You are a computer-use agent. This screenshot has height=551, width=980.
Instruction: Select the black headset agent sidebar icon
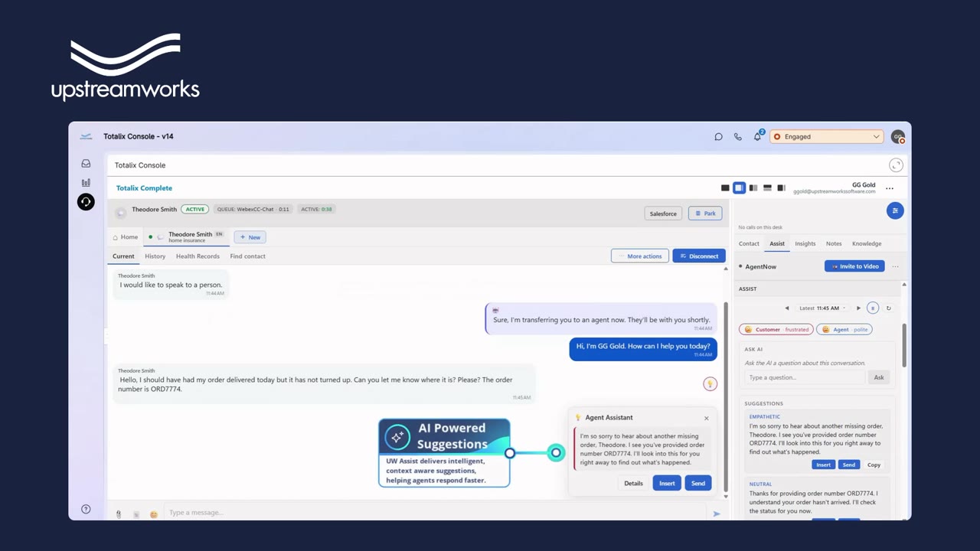tap(86, 202)
